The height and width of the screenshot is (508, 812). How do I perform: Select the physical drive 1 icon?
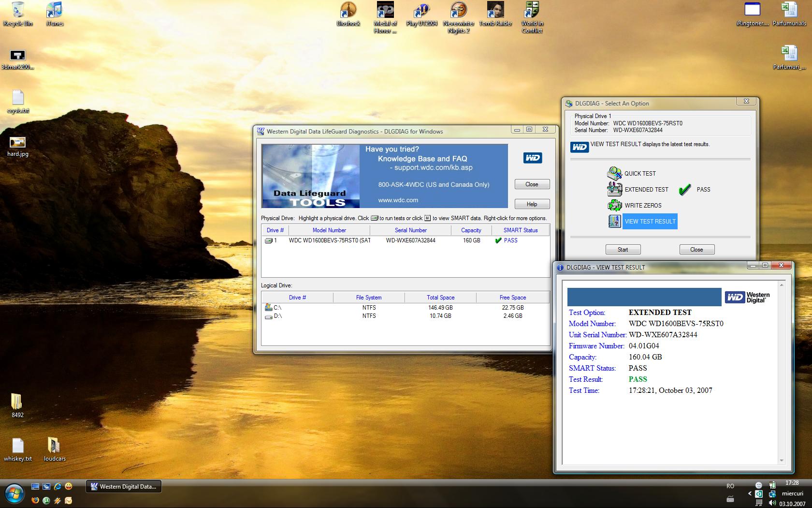tap(269, 240)
